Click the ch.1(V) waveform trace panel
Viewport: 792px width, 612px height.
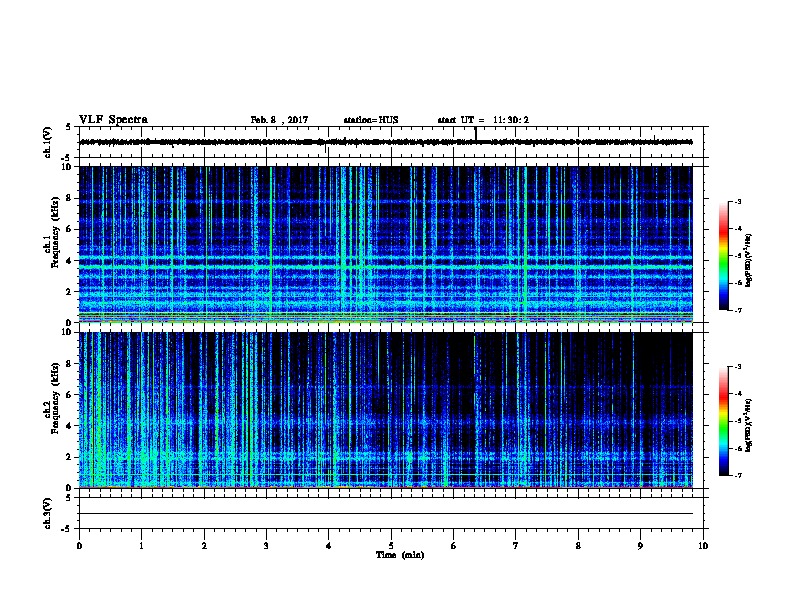391,142
